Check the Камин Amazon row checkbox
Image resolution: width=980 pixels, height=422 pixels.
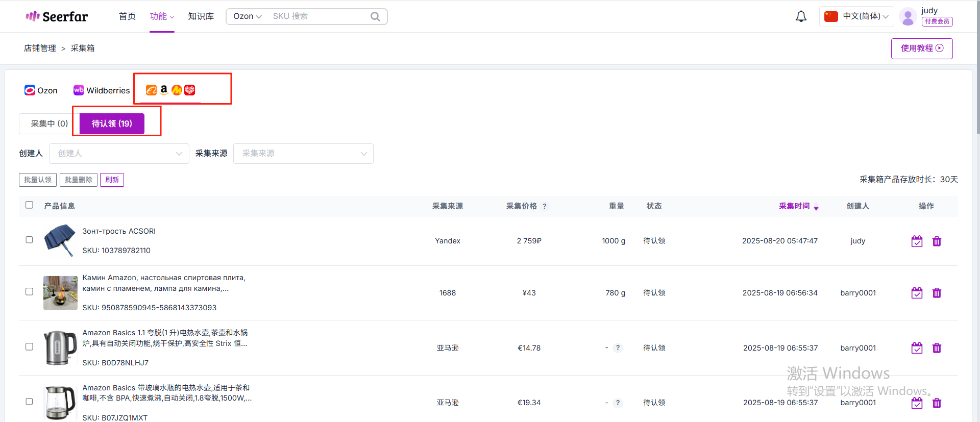coord(29,291)
